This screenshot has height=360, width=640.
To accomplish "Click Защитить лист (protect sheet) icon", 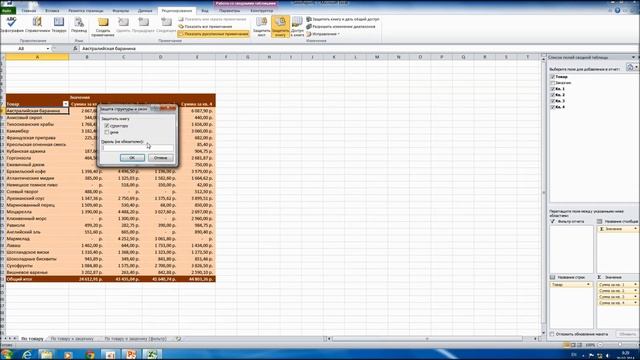I will [x=262, y=27].
